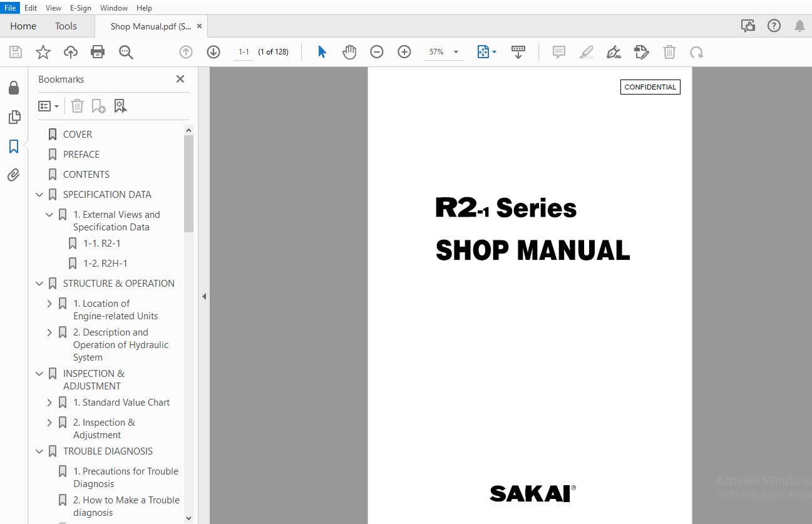
Task: Add a new bookmark
Action: point(98,106)
